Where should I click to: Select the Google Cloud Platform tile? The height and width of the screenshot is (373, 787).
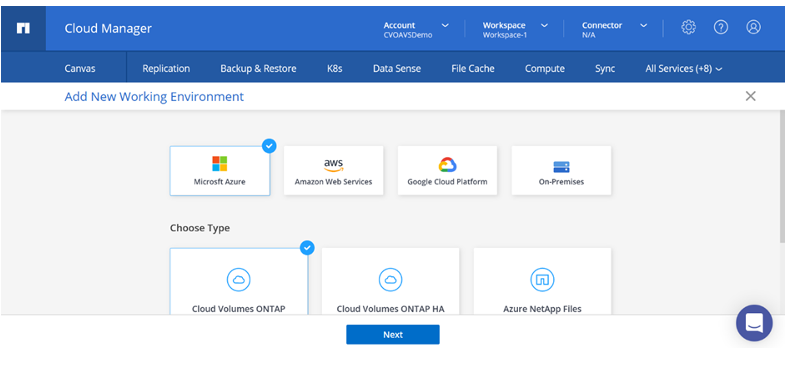[447, 171]
